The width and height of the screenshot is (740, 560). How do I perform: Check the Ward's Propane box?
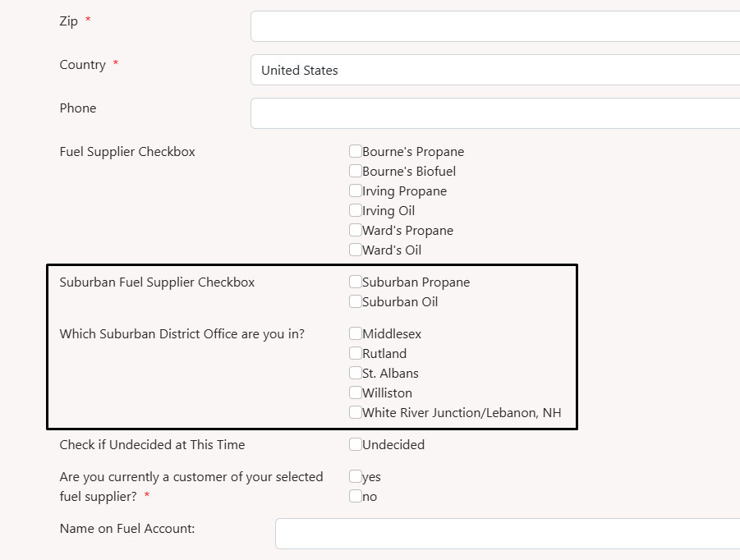[356, 230]
